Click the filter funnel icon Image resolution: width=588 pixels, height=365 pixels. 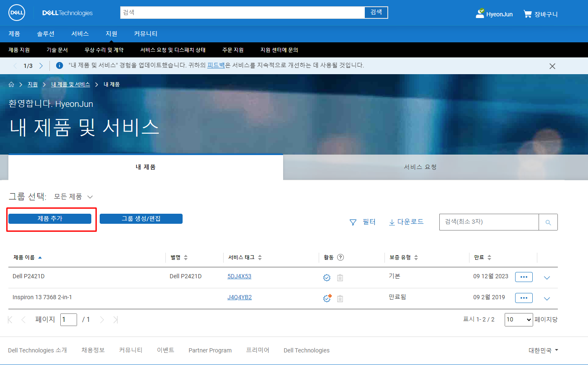point(353,222)
